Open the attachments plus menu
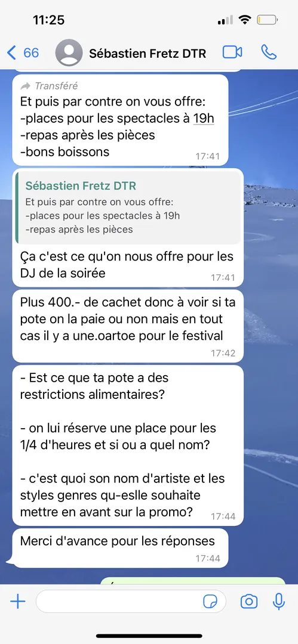Image resolution: width=298 pixels, height=644 pixels. (x=18, y=602)
